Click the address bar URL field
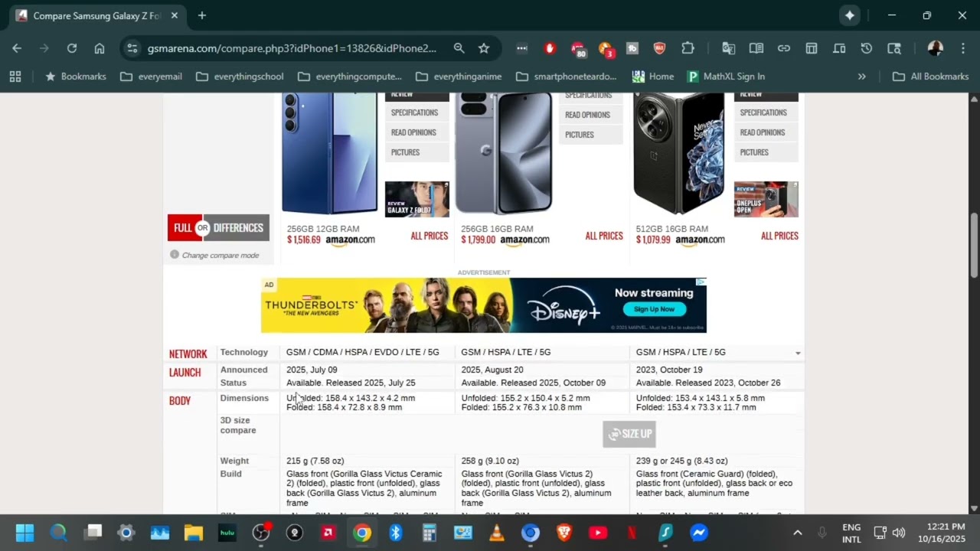The height and width of the screenshot is (551, 980). 292,48
